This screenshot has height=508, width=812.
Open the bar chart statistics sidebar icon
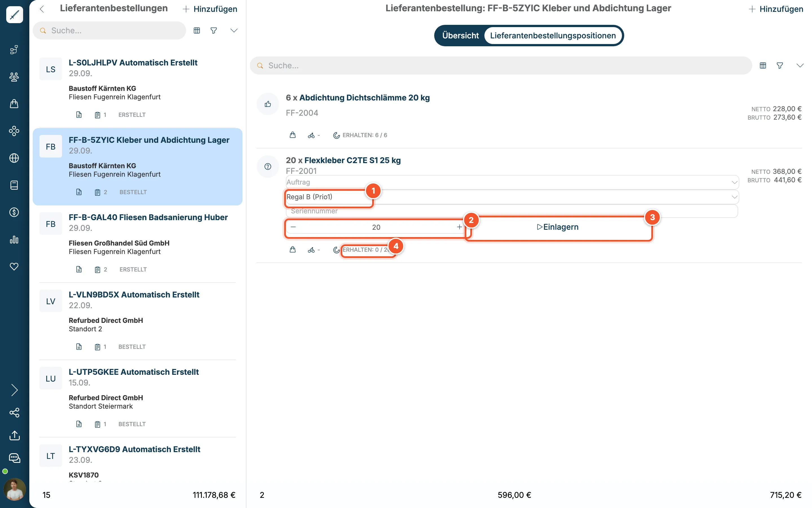[14, 240]
